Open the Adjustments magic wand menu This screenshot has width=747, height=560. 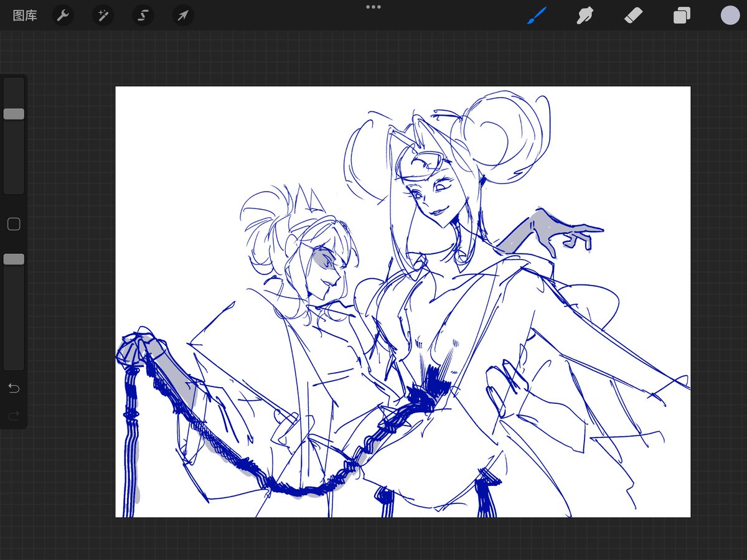click(103, 16)
